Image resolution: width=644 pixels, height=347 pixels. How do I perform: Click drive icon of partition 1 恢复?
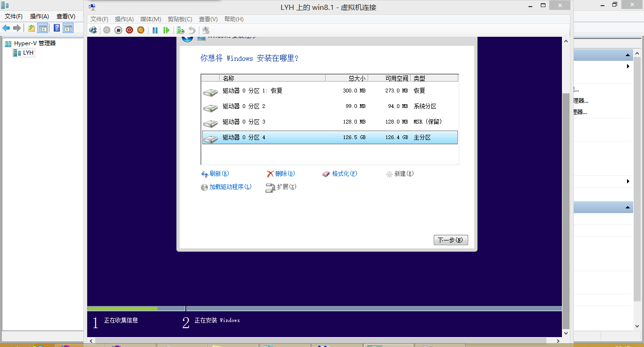[x=210, y=92]
